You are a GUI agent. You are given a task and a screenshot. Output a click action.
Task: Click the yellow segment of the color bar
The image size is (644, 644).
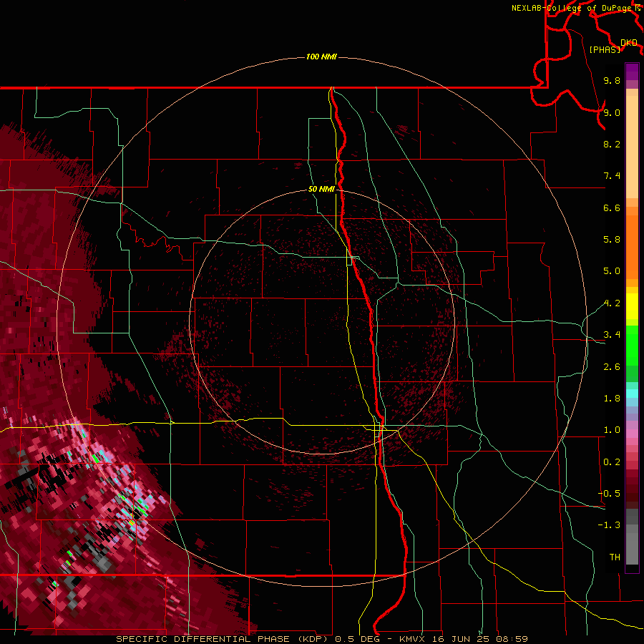coord(632,306)
